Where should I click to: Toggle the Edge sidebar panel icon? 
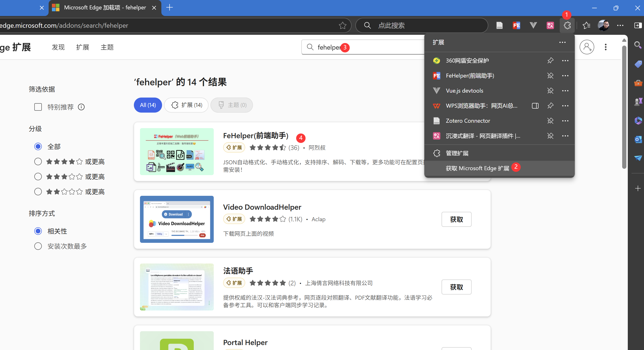(638, 25)
